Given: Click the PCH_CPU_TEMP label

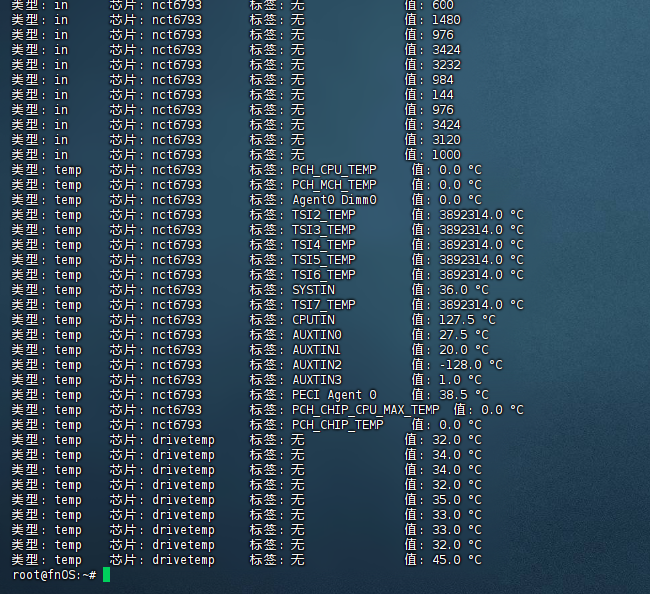Looking at the screenshot, I should coord(334,170).
